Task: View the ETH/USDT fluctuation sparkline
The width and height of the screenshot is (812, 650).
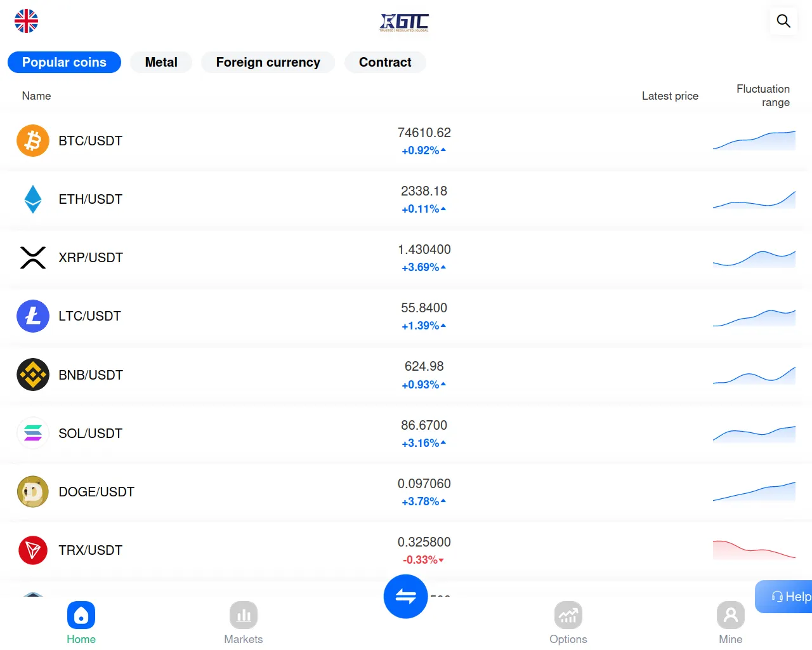Action: click(754, 199)
